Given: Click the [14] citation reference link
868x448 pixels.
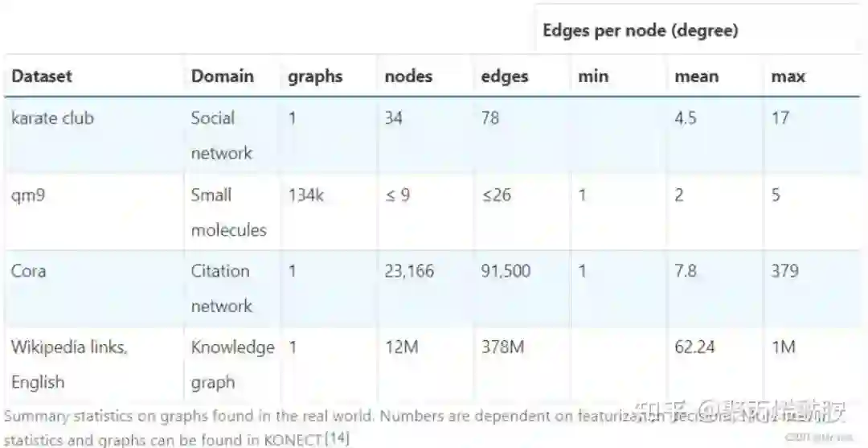Looking at the screenshot, I should point(337,439).
